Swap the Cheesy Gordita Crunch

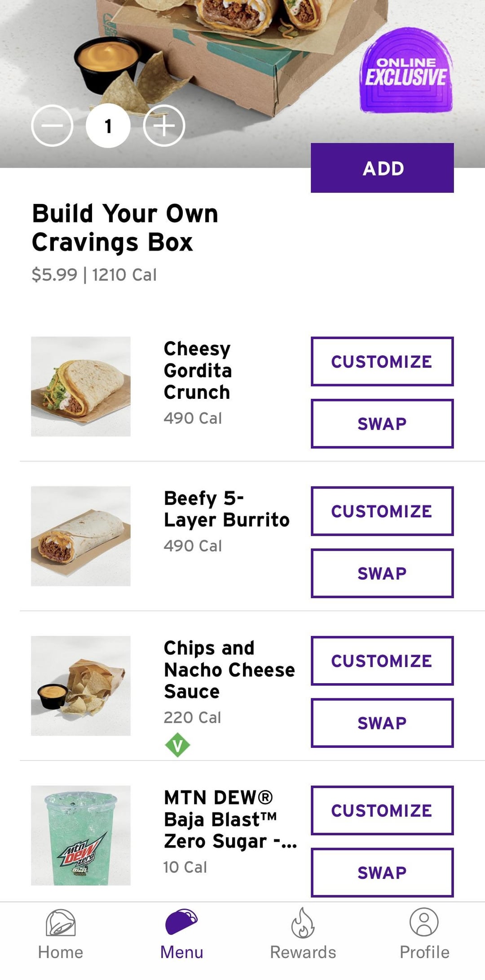(x=382, y=424)
